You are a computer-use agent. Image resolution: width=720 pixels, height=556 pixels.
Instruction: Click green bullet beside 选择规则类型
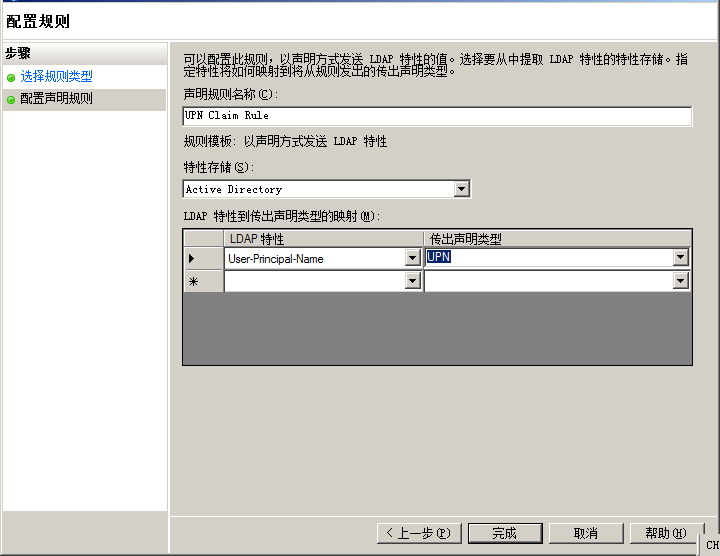tap(11, 78)
